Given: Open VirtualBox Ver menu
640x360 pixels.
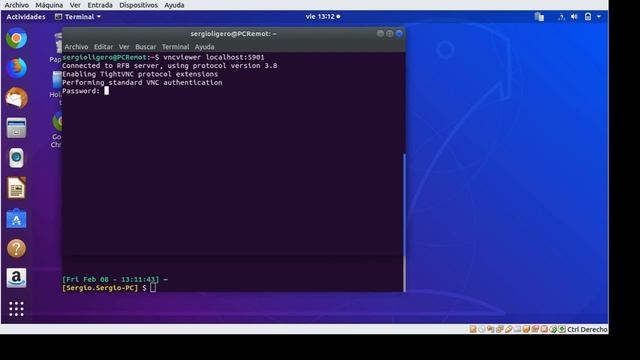Looking at the screenshot, I should 75,5.
